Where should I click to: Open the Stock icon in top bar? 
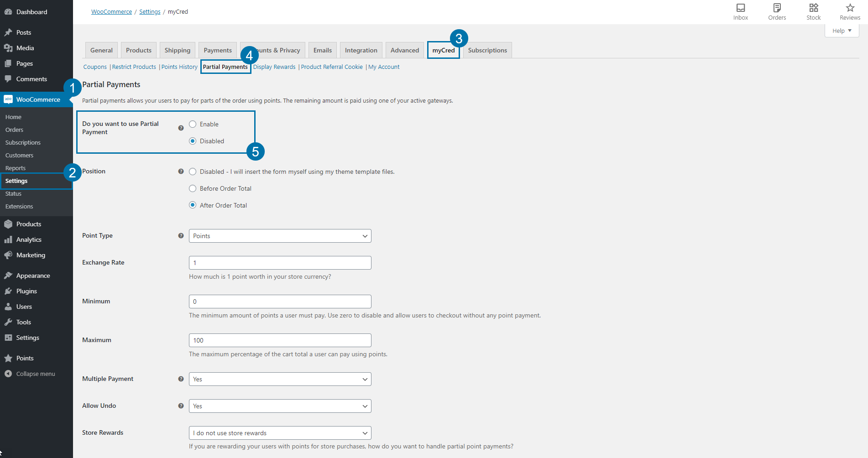[x=814, y=8]
